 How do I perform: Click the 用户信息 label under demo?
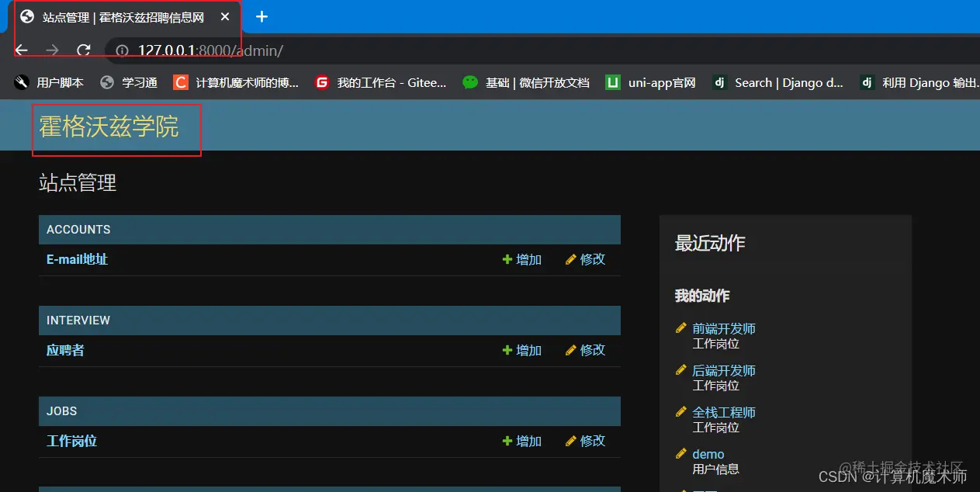716,469
